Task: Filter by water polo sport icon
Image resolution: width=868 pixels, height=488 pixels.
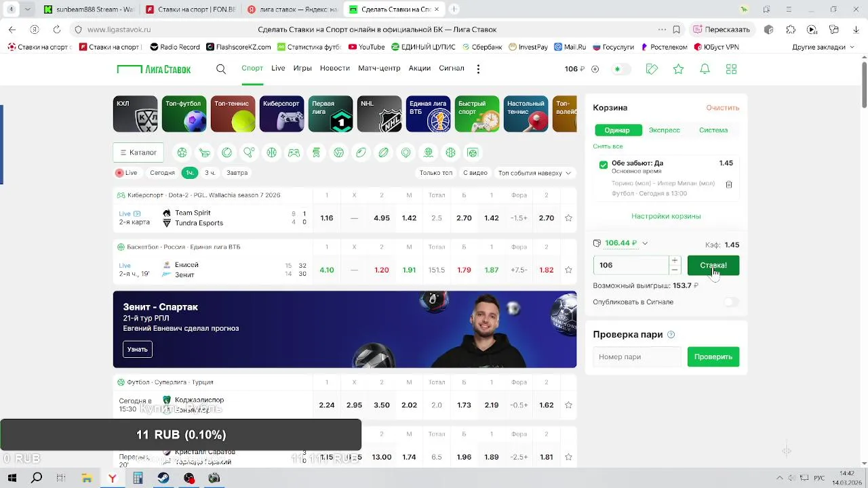Action: pos(428,152)
